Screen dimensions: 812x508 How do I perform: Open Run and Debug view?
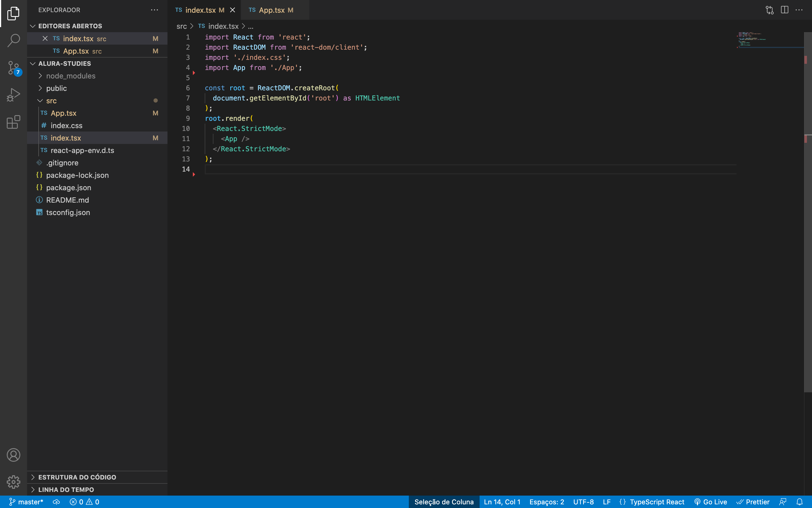[14, 95]
